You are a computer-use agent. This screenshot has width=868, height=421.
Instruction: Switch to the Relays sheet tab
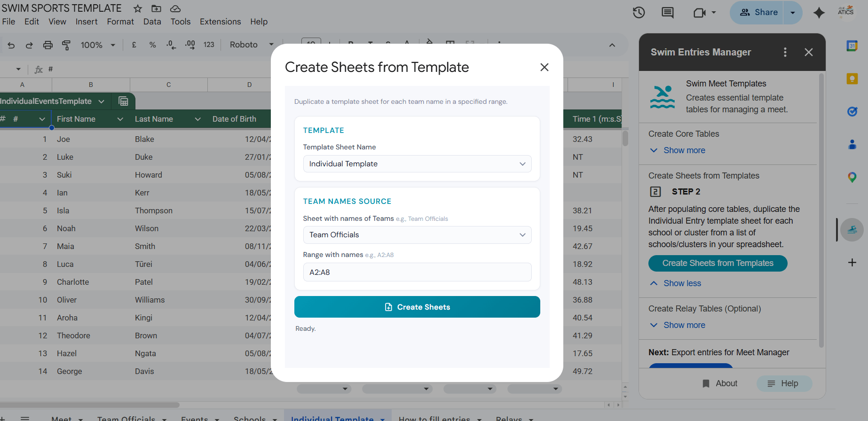[509, 419]
